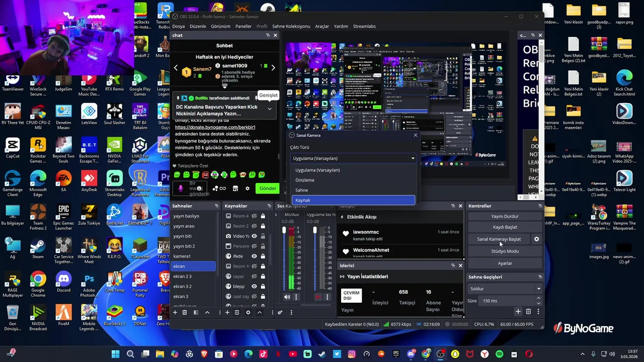The width and height of the screenshot is (644, 362).
Task: Enable Stüdyo Modu
Action: coord(505,251)
